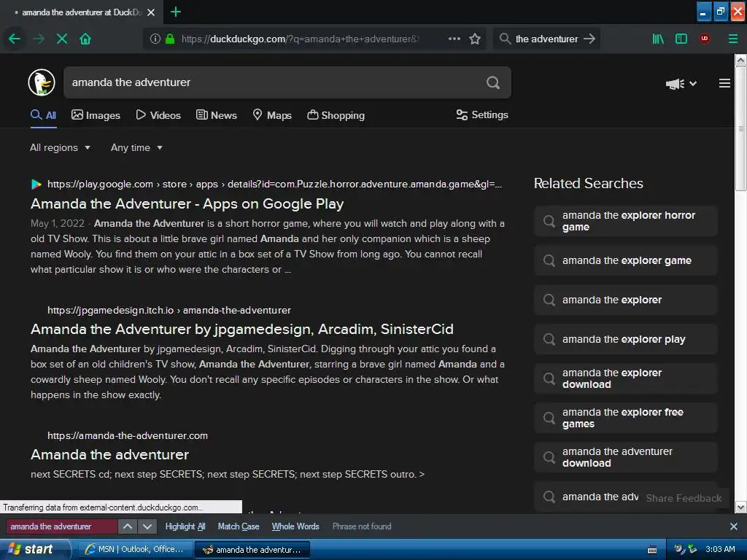Pick related search amanda the explorer free games
Screen dimensions: 747x560
click(x=625, y=418)
